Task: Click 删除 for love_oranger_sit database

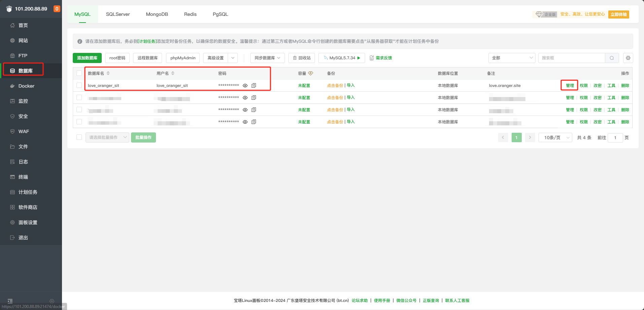Action: [x=625, y=86]
